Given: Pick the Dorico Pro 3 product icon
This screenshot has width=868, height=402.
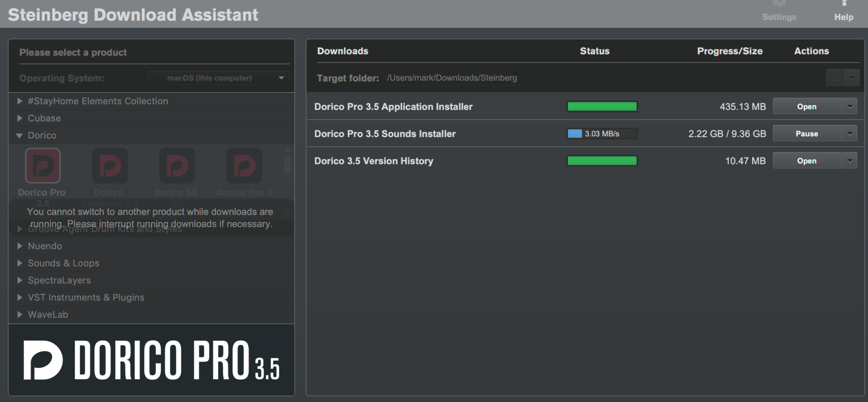Looking at the screenshot, I should (x=244, y=166).
